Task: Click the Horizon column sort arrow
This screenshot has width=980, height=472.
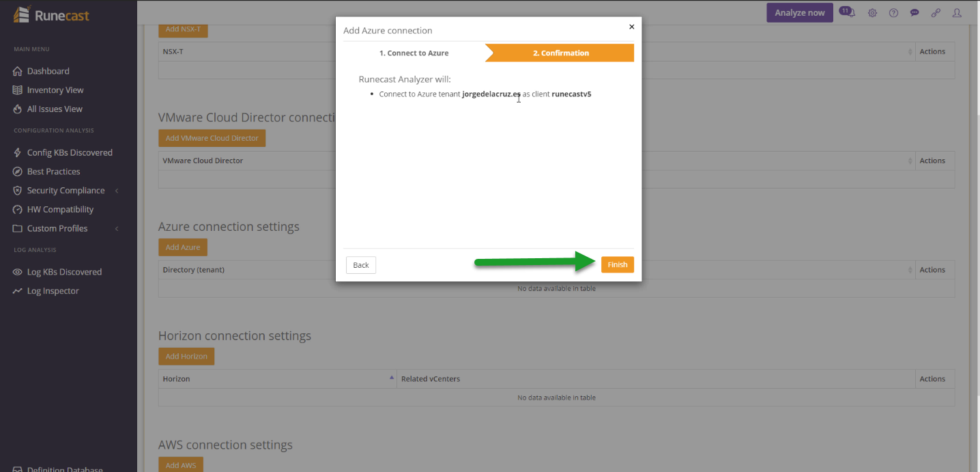Action: [x=392, y=377]
